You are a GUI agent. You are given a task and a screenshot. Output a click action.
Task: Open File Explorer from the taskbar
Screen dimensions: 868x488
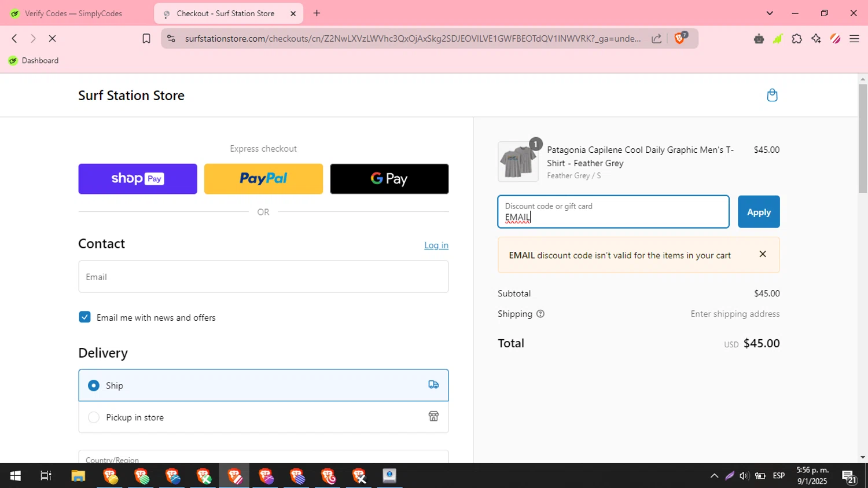pyautogui.click(x=78, y=476)
